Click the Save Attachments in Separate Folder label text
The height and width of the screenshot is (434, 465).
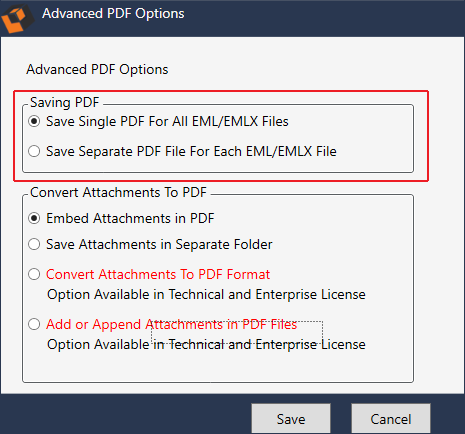click(159, 245)
